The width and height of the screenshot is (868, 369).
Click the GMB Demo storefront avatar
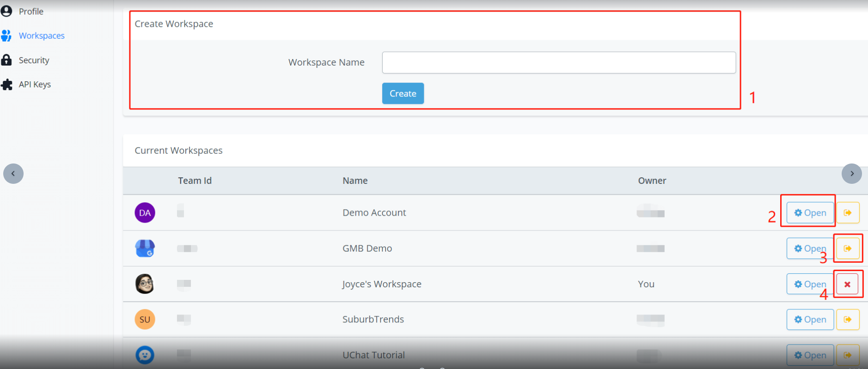click(145, 248)
